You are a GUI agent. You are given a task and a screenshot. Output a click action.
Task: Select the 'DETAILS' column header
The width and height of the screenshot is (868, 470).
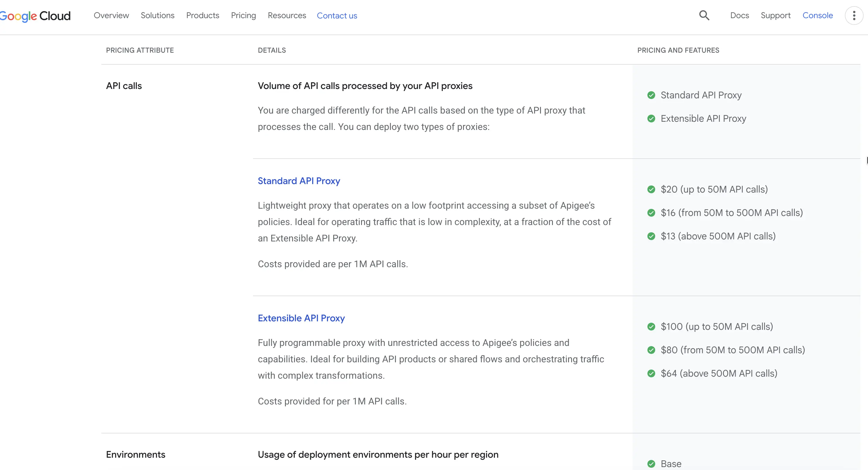(x=272, y=50)
